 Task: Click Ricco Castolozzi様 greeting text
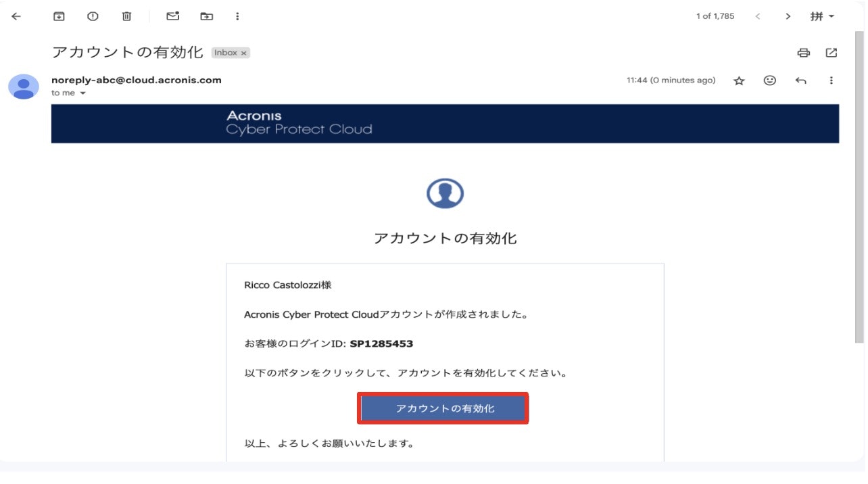point(288,285)
